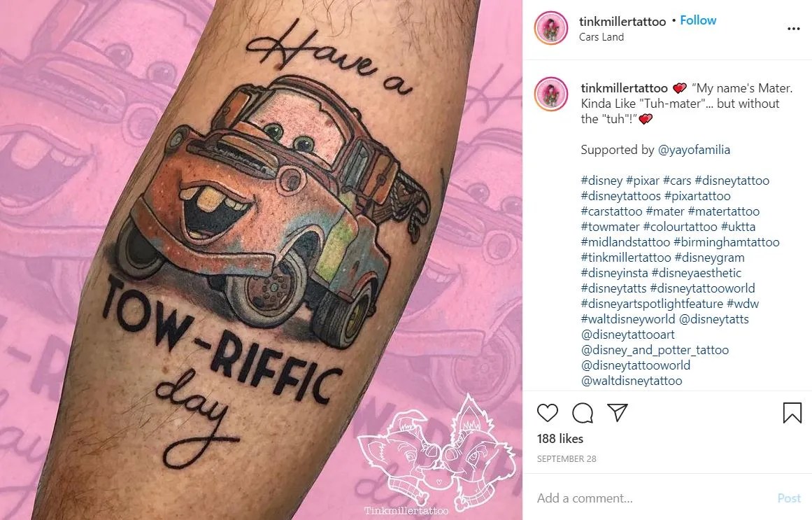Click the avatar beside the caption

551,94
